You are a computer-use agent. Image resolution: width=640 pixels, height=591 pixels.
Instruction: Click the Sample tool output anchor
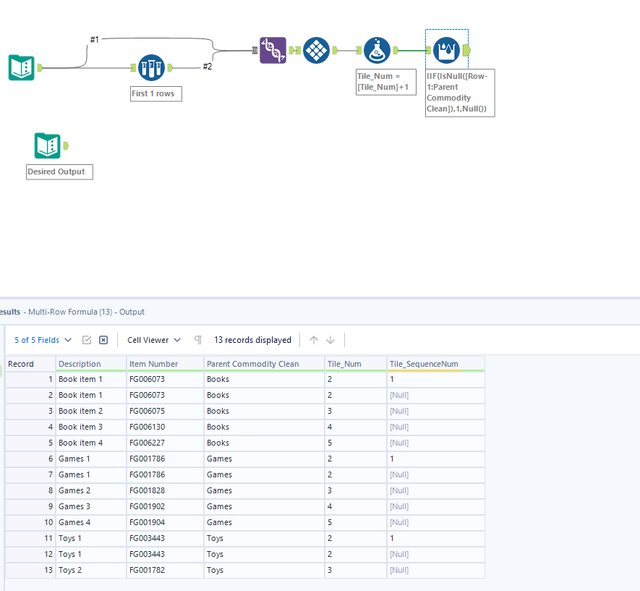click(x=170, y=67)
